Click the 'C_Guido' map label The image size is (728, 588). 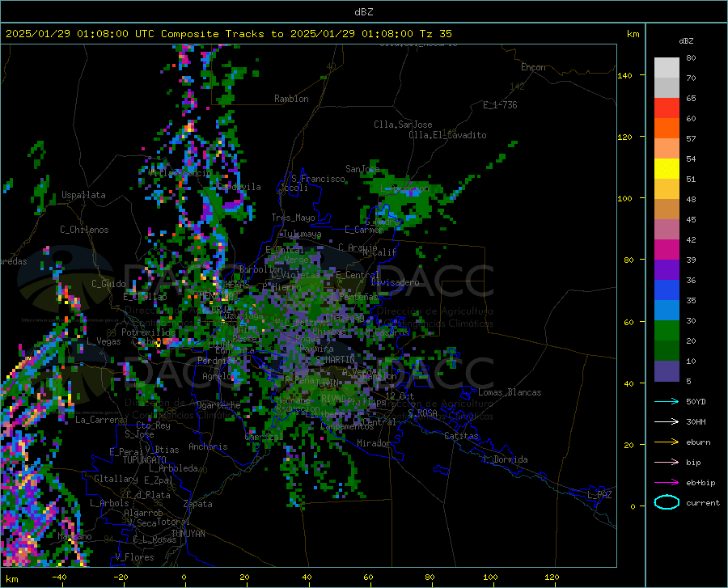pos(108,284)
